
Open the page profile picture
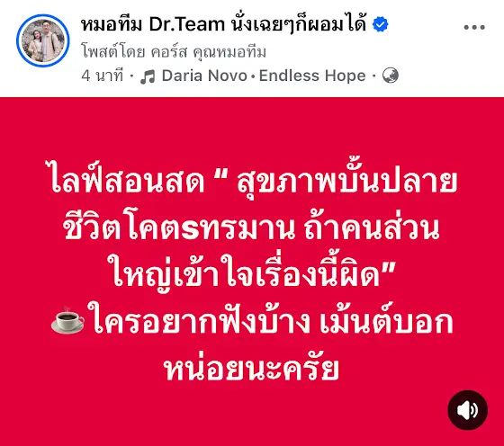(x=43, y=40)
